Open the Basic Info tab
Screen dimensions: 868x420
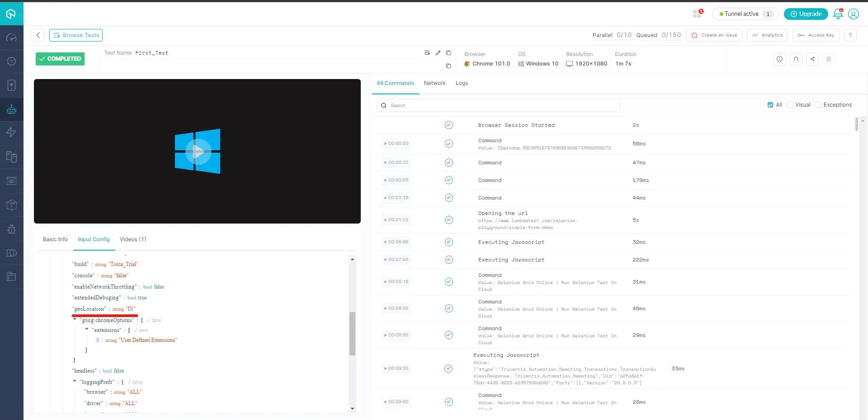click(x=55, y=239)
